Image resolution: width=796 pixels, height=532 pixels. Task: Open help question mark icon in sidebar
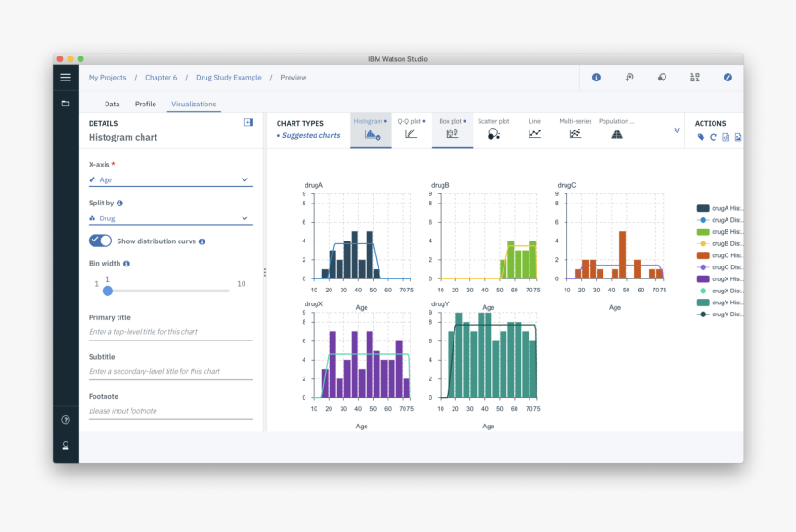(66, 420)
